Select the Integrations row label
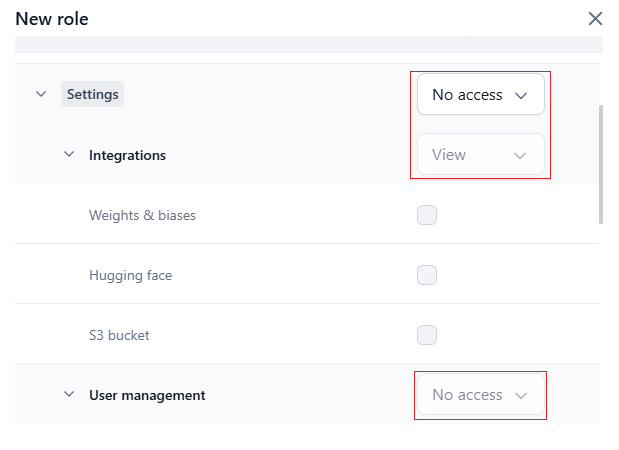Image resolution: width=619 pixels, height=450 pixels. coord(127,155)
